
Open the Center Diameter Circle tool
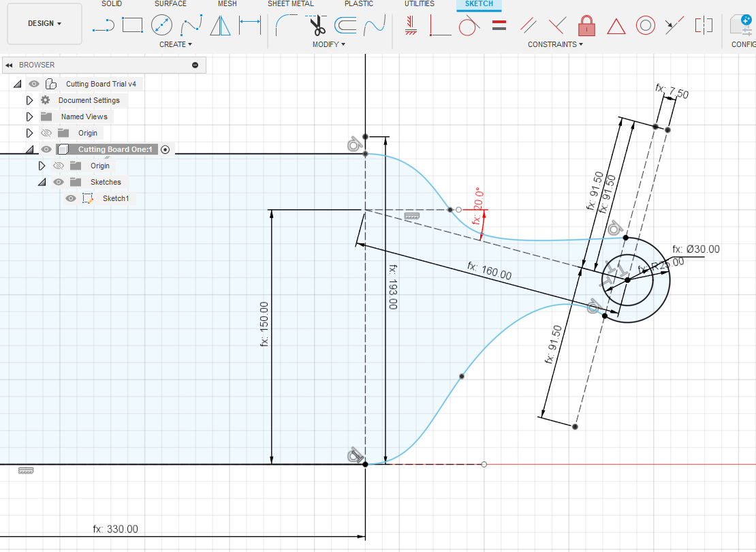click(x=162, y=26)
